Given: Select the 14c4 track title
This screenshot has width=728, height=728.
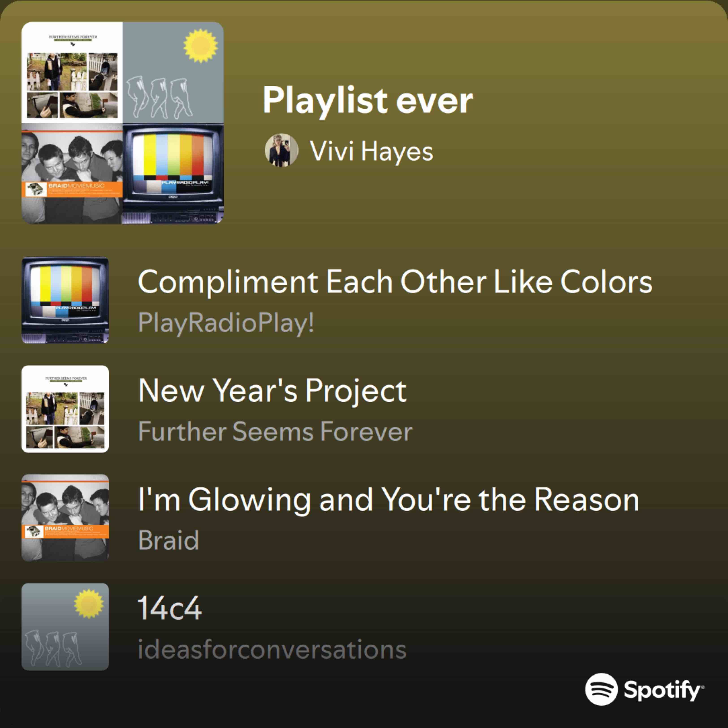Looking at the screenshot, I should pyautogui.click(x=170, y=608).
